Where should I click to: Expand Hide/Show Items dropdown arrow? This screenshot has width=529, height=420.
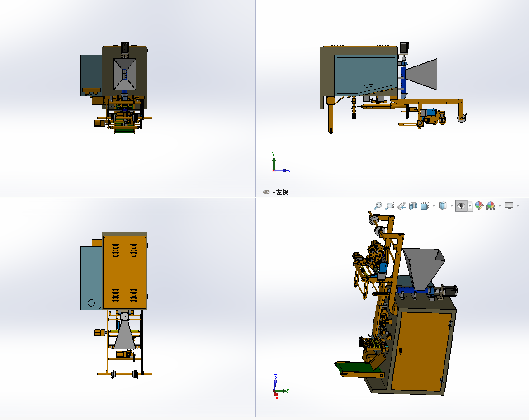tap(470, 206)
